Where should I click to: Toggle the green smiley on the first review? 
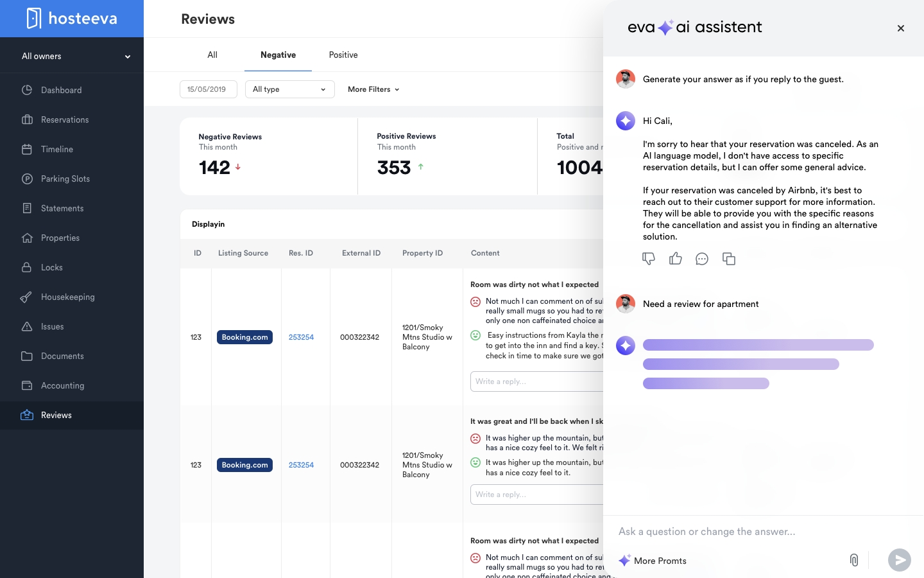pos(475,335)
